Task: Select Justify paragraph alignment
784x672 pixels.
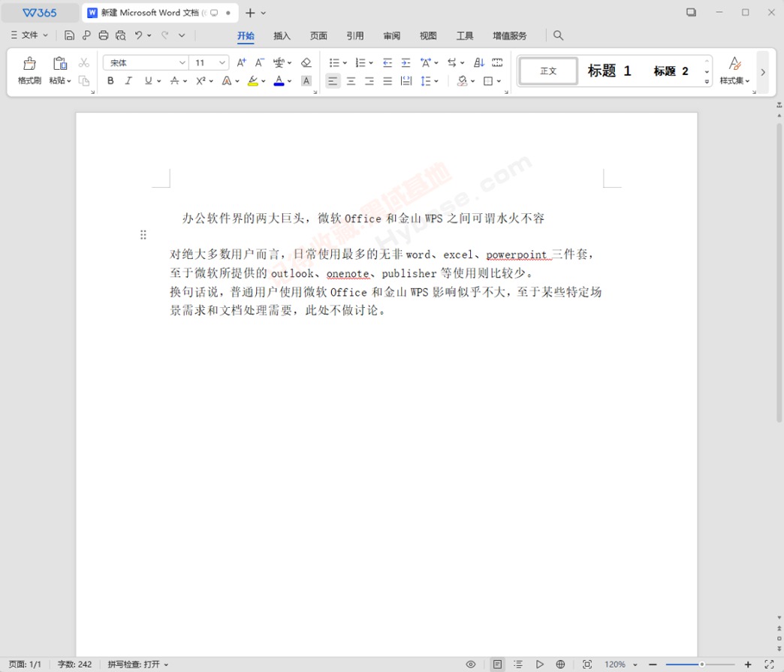Action: click(387, 81)
